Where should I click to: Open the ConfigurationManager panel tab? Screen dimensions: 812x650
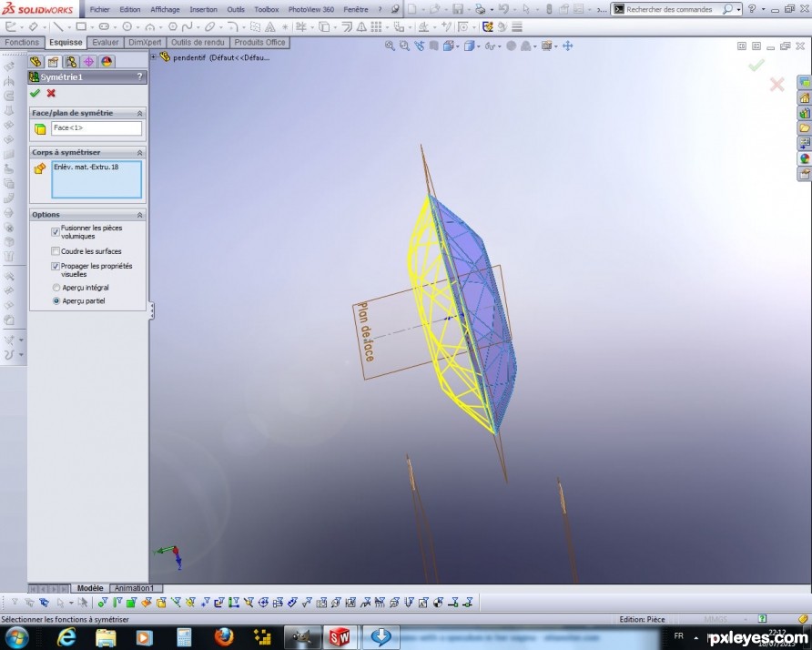[71, 62]
